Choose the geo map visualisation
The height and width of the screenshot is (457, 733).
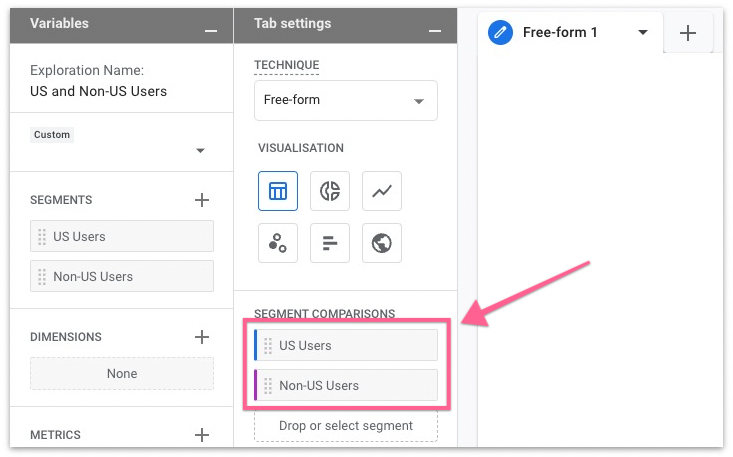[381, 243]
